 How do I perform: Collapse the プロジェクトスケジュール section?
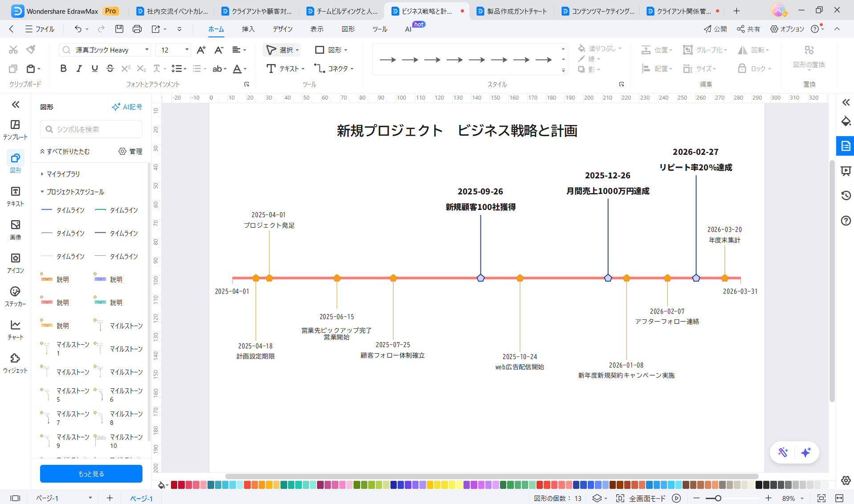click(x=42, y=192)
